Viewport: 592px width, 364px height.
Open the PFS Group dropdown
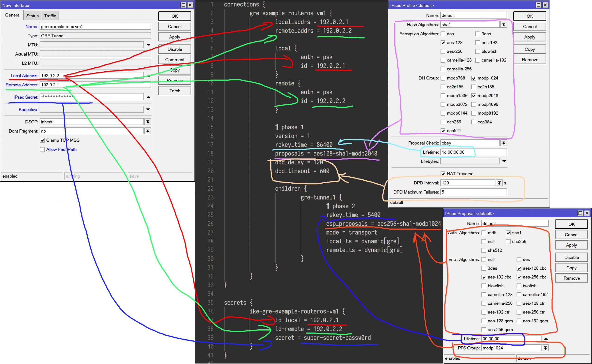[545, 348]
